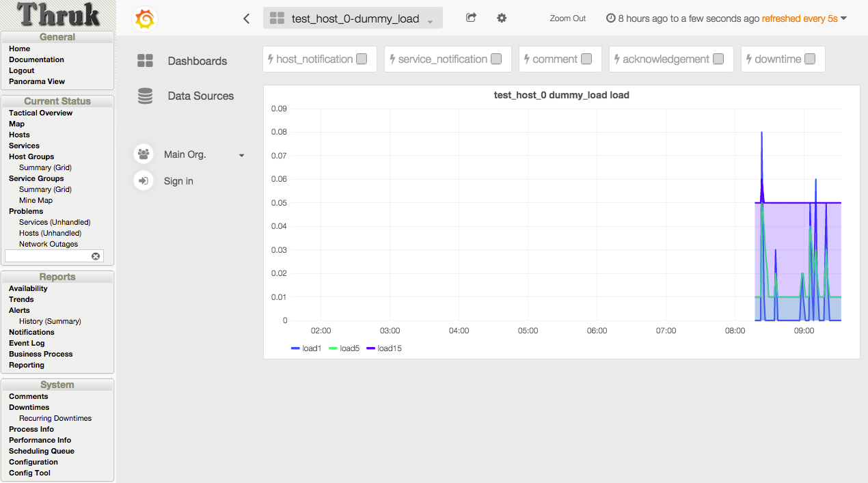Click the Logout link

(21, 70)
